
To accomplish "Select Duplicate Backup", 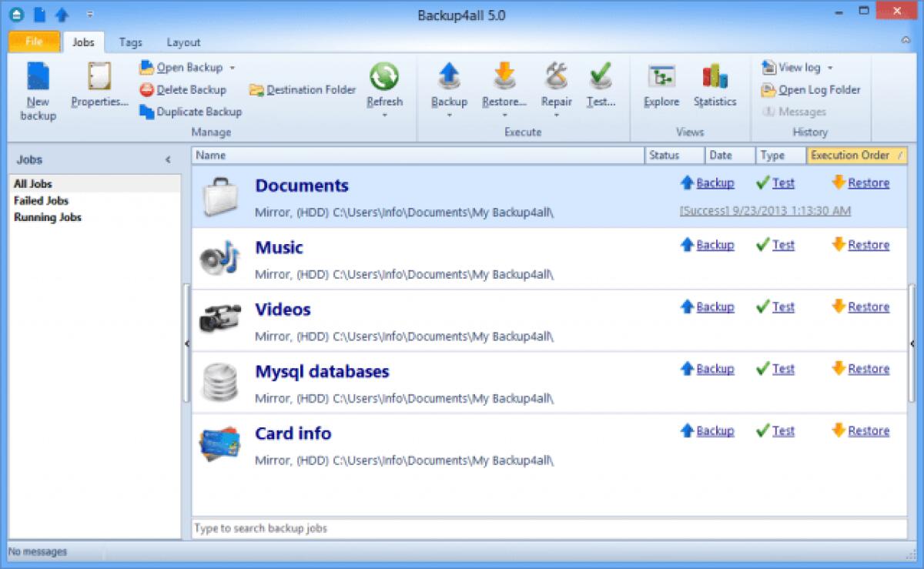I will coord(190,112).
